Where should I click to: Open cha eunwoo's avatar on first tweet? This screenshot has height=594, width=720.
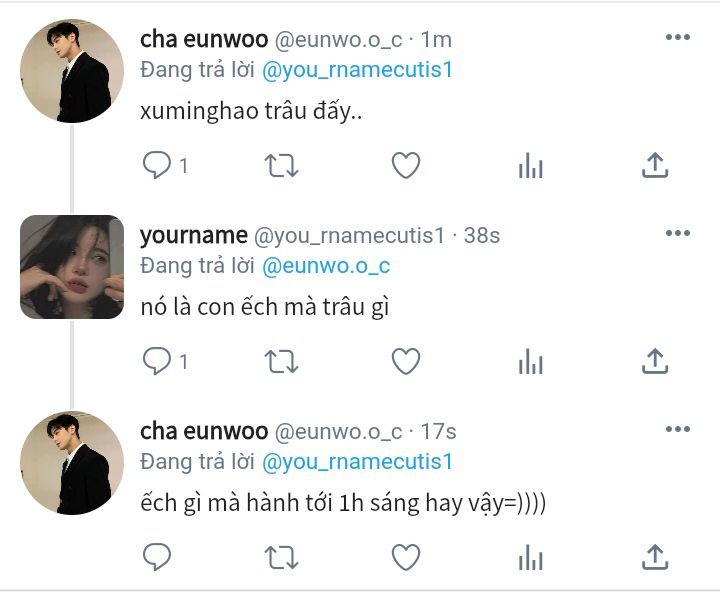(x=72, y=71)
